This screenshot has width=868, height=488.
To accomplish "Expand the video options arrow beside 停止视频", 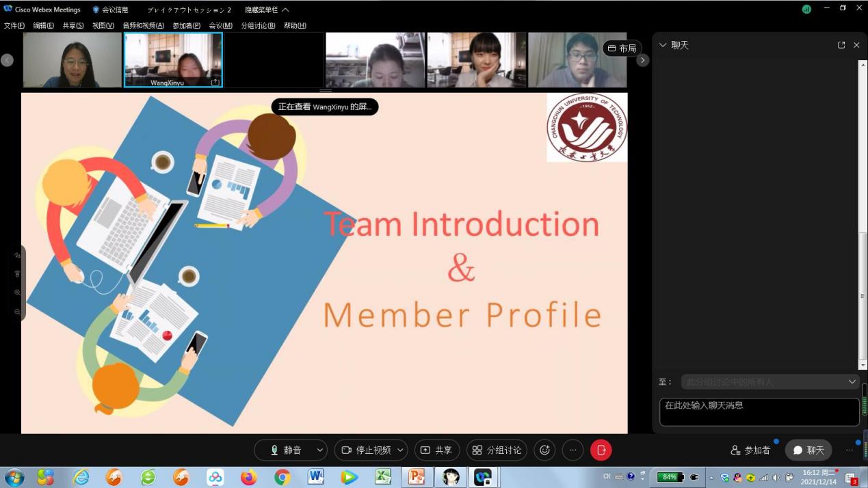I will (400, 450).
